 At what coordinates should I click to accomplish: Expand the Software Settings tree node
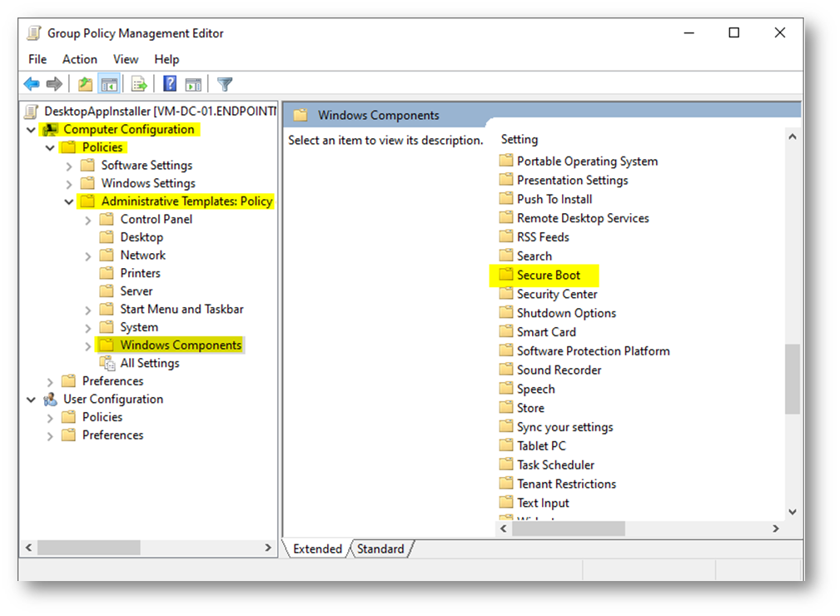click(x=69, y=166)
